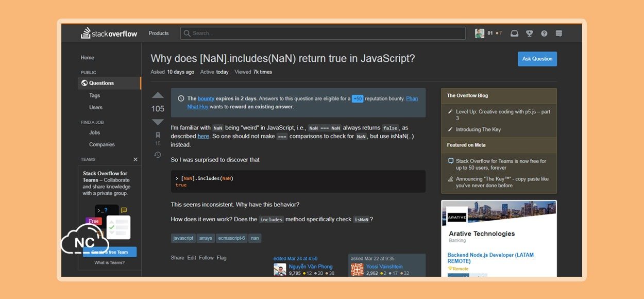Open the What is Teams? link
Viewport: 644px width, 299px height.
coord(109,262)
